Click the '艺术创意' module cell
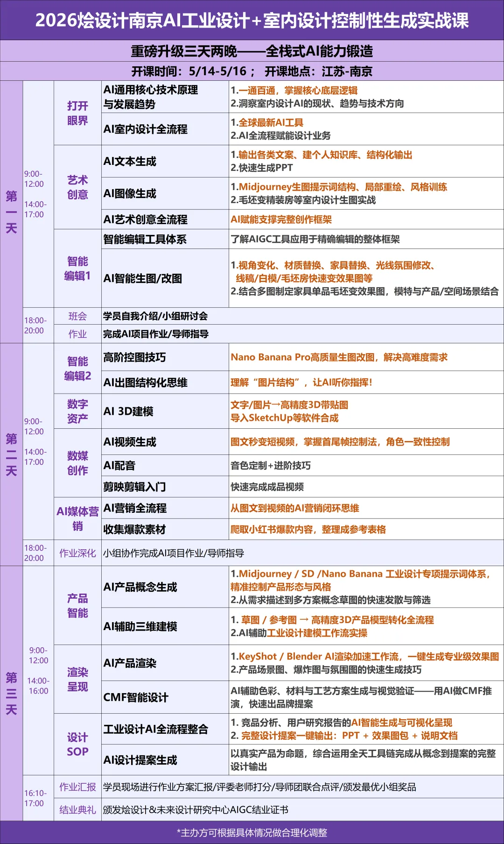Screen dimensions: 504x844 tap(77, 187)
